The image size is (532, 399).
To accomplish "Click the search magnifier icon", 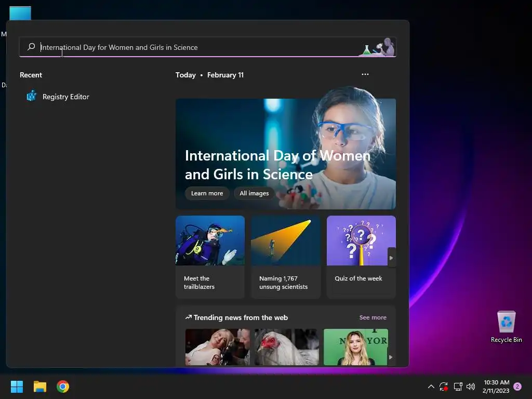I will pos(31,47).
